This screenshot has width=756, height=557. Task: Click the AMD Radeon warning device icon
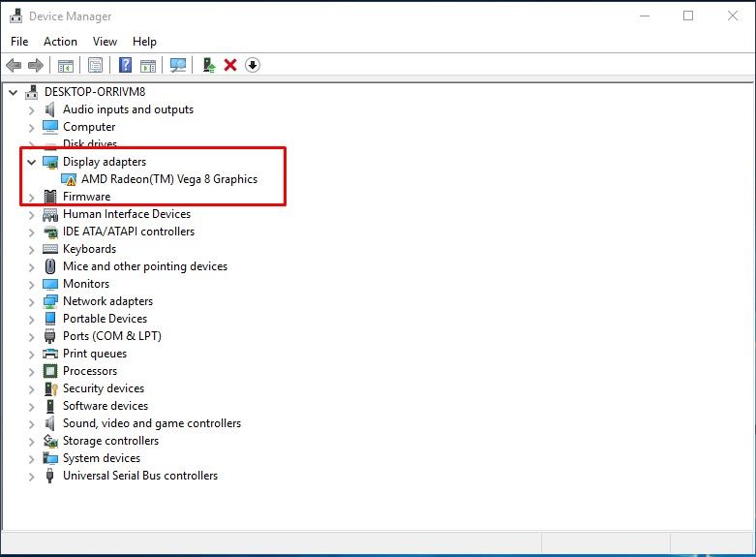pos(69,179)
